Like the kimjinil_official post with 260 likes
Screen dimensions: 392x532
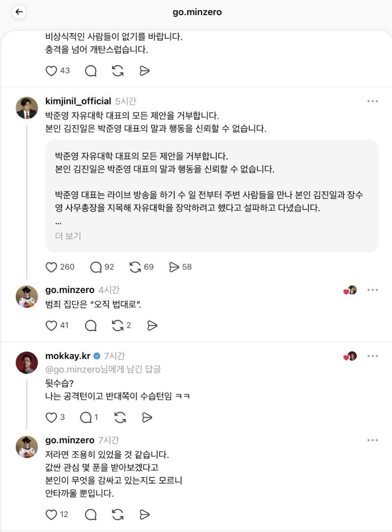pyautogui.click(x=51, y=267)
